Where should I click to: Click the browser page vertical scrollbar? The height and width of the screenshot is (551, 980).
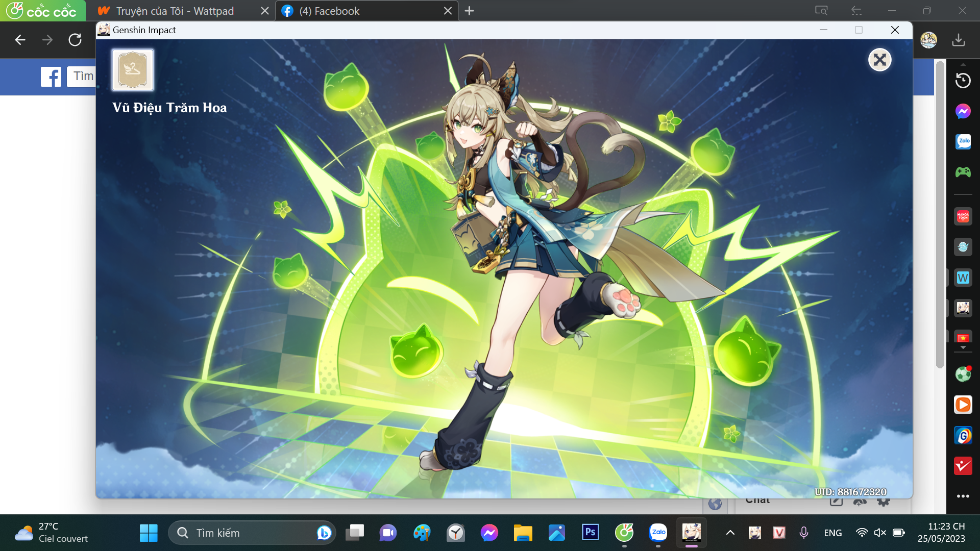tap(940, 214)
